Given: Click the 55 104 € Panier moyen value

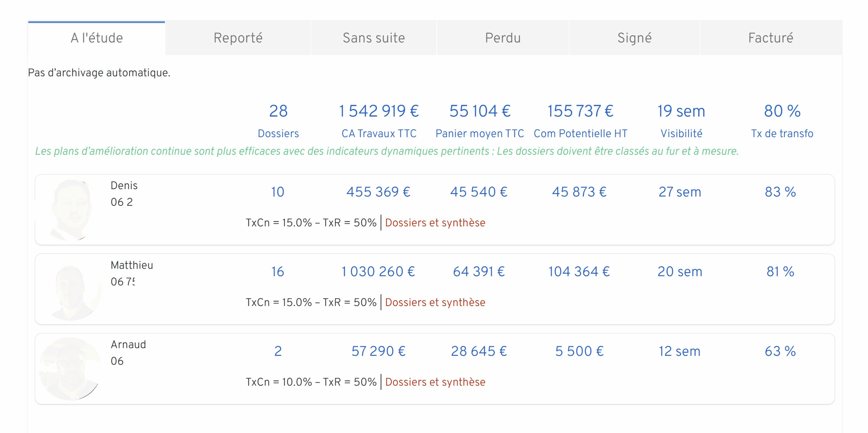Looking at the screenshot, I should coord(480,111).
